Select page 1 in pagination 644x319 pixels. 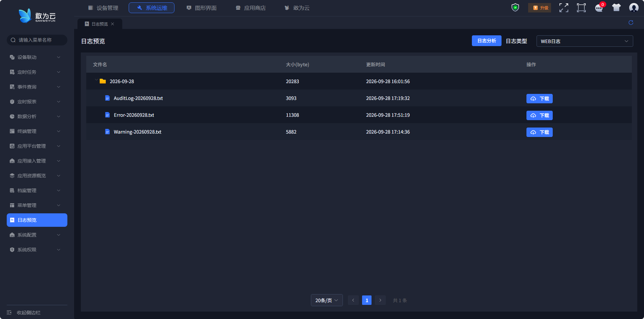[x=367, y=300]
